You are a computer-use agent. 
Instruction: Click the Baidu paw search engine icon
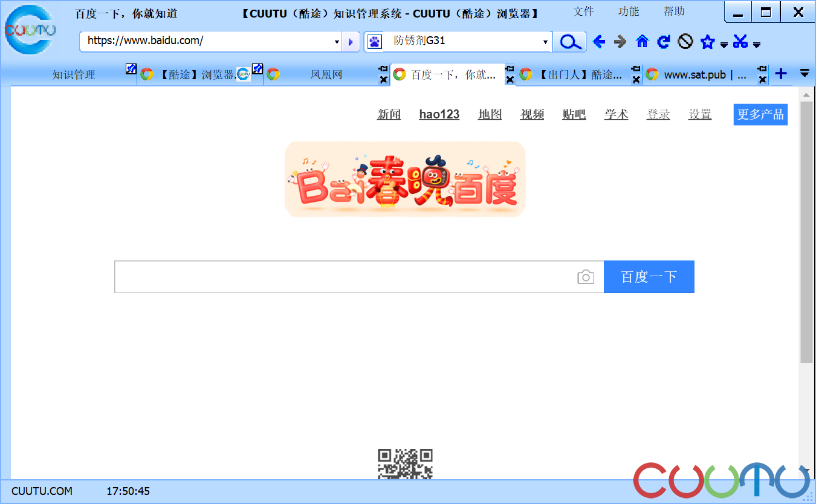click(375, 42)
